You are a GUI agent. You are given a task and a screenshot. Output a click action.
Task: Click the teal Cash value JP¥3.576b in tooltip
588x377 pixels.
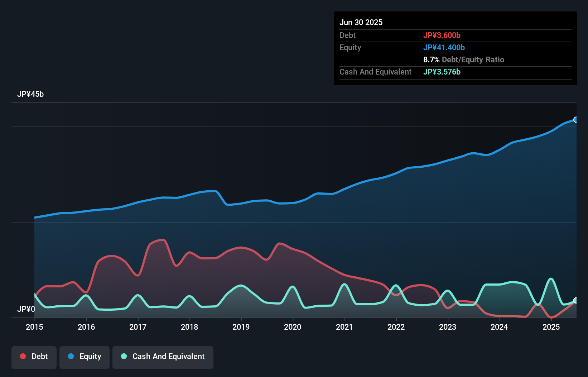tap(442, 72)
